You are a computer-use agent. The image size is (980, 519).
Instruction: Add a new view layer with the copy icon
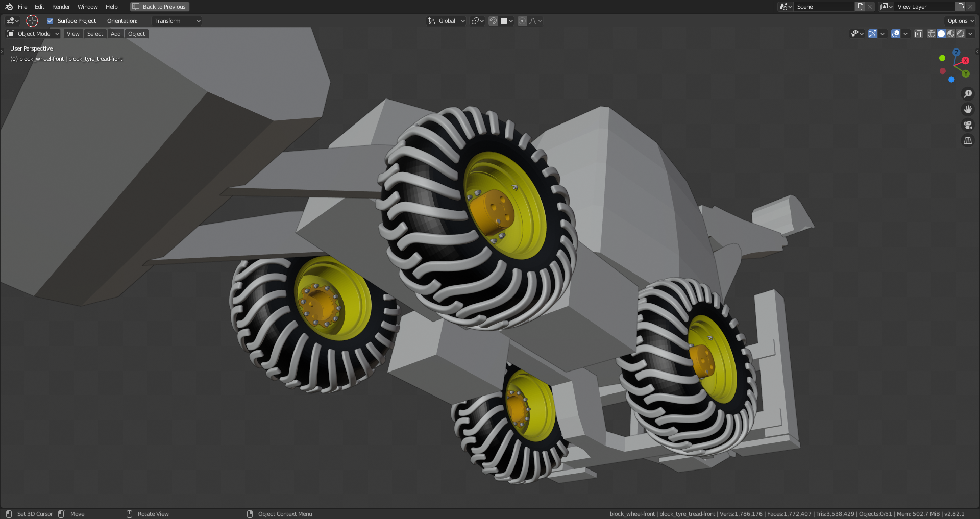[x=960, y=7]
